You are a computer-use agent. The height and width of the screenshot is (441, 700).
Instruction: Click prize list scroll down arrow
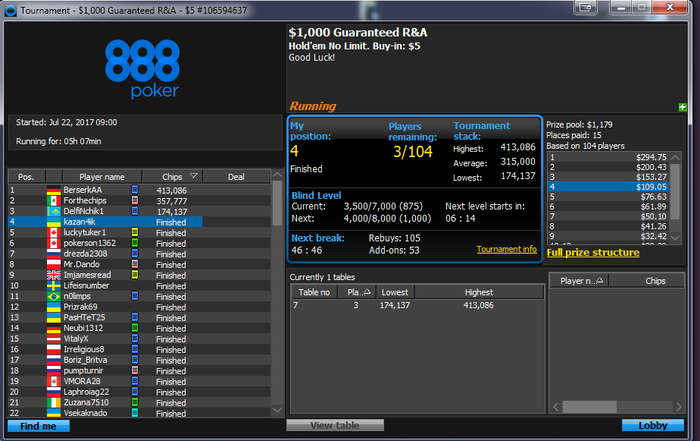point(675,238)
